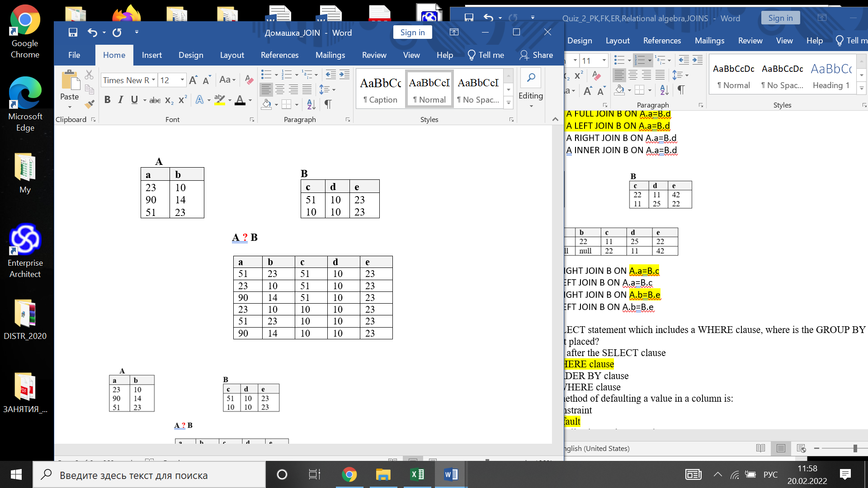Open Enterprise Architect desktop shortcut
This screenshot has height=488, width=868.
click(x=25, y=251)
